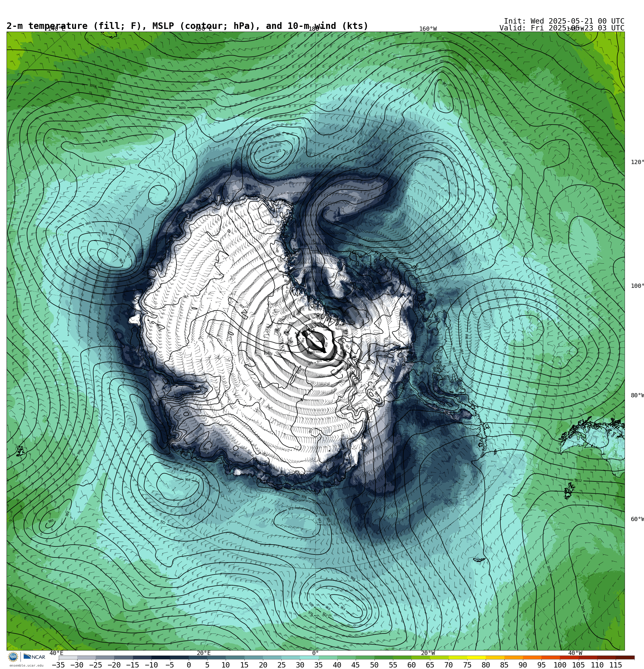The image size is (644, 669).
Task: Click the 1004 isobar contour label
Action: click(x=93, y=86)
